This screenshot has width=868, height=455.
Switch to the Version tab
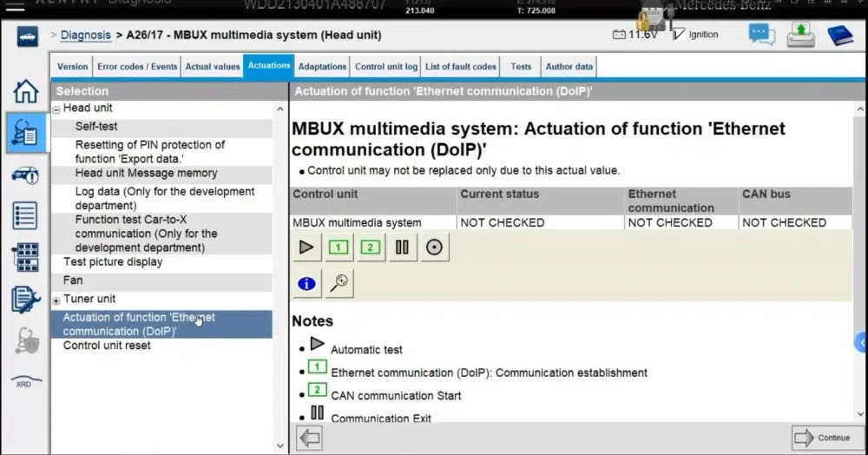[73, 66]
